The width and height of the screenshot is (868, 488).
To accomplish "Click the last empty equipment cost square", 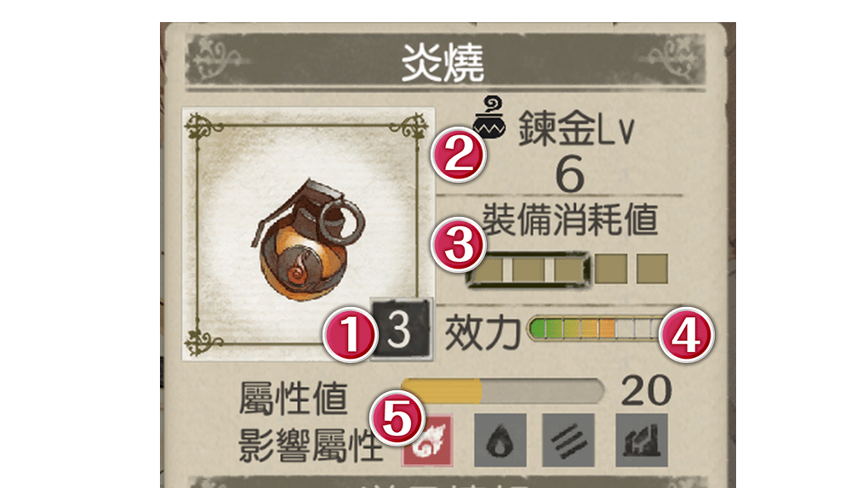I will 652,269.
